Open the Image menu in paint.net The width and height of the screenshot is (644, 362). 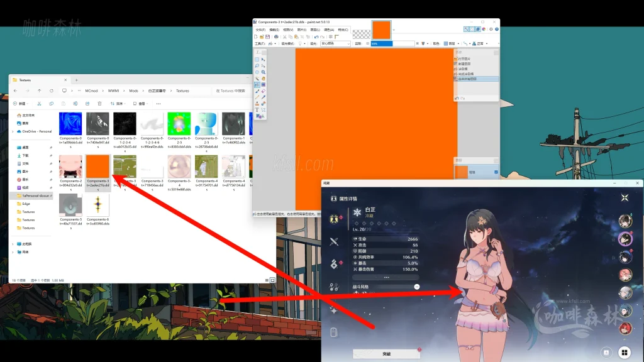(302, 30)
